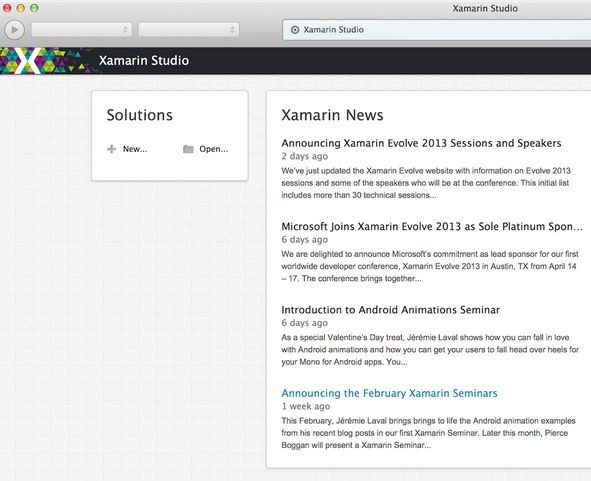
Task: Open Announcing the February Xamarin Seminars link
Action: (x=389, y=393)
